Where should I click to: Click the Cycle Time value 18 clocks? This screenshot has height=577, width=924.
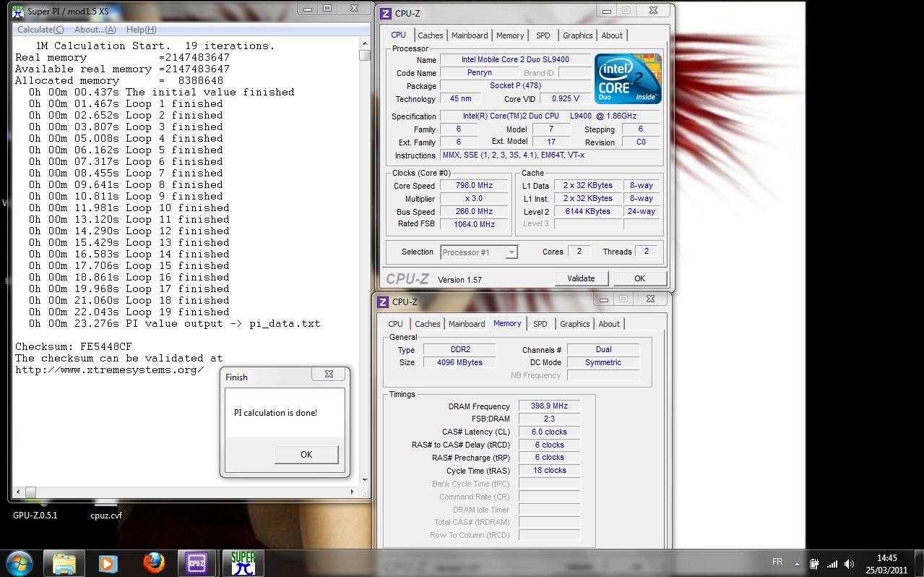pos(549,470)
